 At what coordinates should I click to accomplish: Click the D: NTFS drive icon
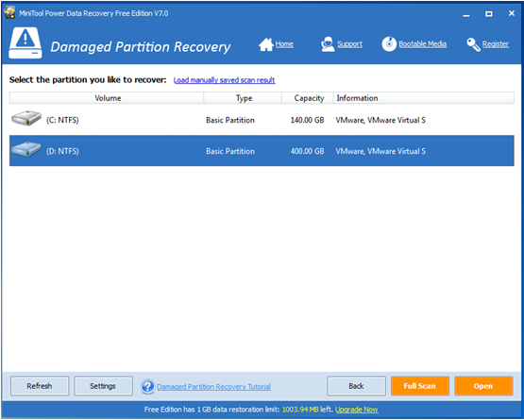[26, 149]
